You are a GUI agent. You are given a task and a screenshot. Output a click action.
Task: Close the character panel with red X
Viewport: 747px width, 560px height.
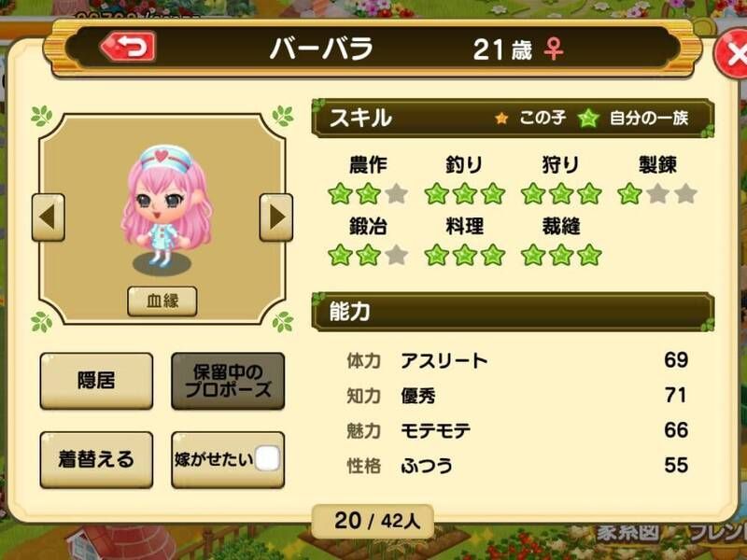(x=731, y=53)
